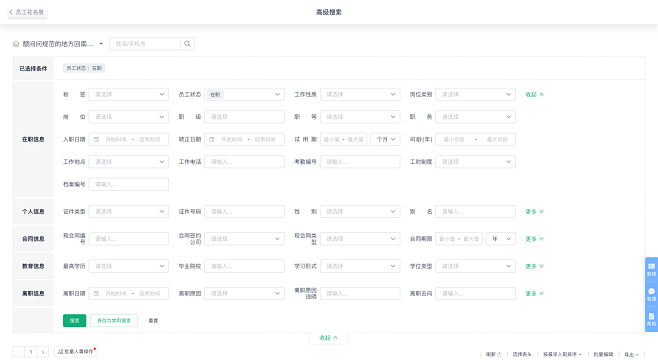Open the 导出 export dropdown
This screenshot has width=658, height=360.
tap(631, 355)
